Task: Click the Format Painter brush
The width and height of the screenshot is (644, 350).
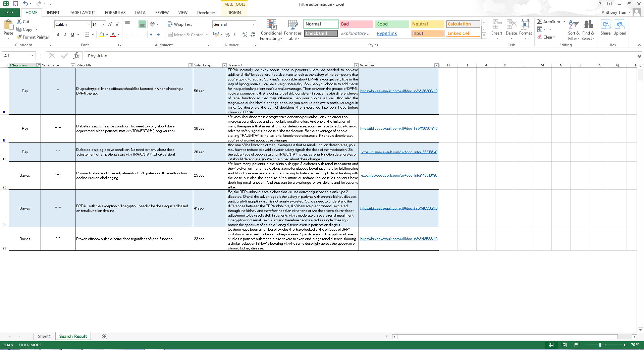Action: coord(19,37)
